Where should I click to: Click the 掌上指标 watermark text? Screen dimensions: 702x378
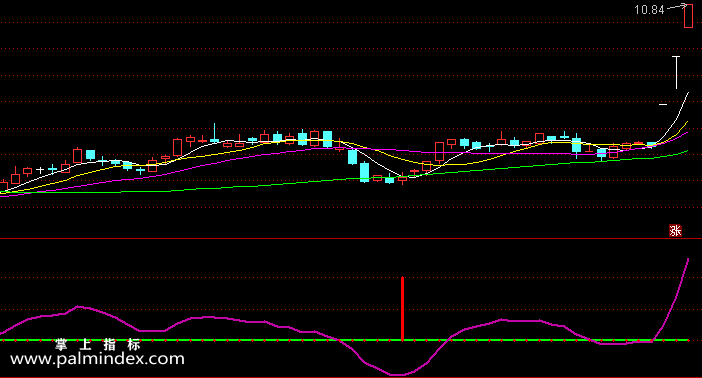point(98,344)
